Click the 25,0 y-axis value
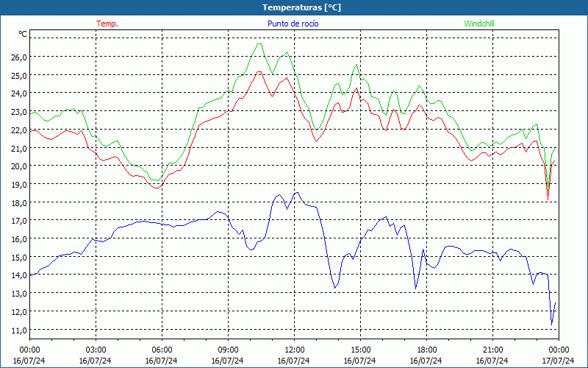The width and height of the screenshot is (588, 368). (x=19, y=76)
